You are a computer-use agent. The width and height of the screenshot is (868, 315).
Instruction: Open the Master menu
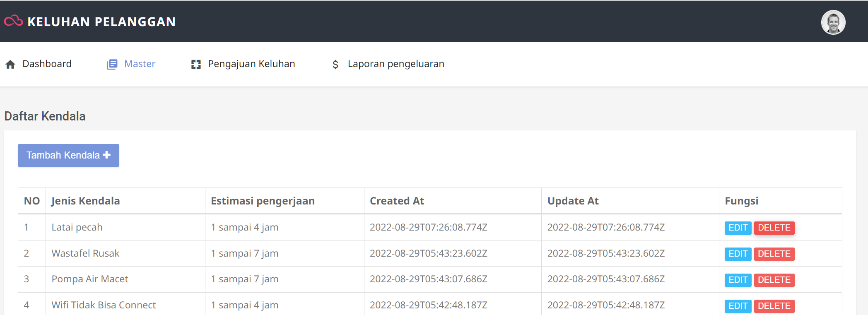pyautogui.click(x=131, y=64)
